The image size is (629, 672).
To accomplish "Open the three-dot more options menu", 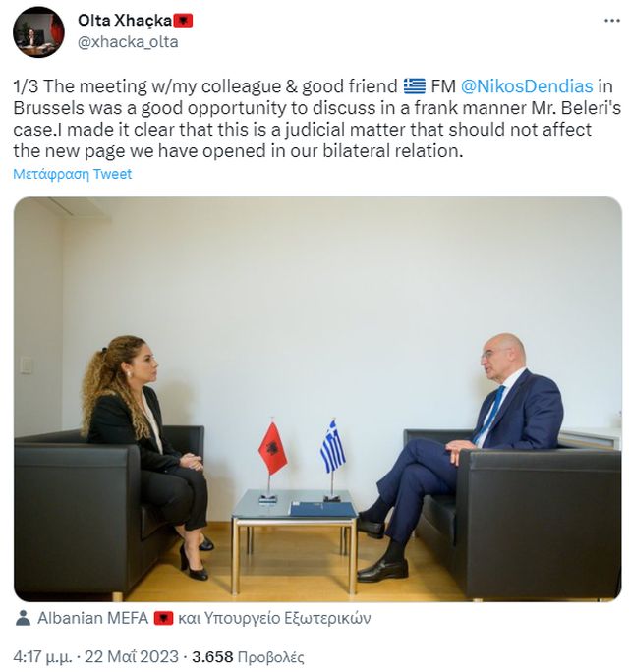I will (612, 21).
